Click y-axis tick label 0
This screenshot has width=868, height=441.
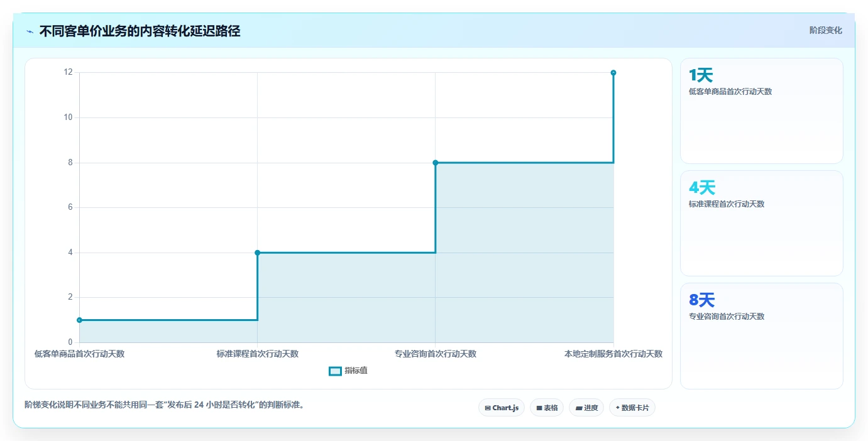pos(70,342)
